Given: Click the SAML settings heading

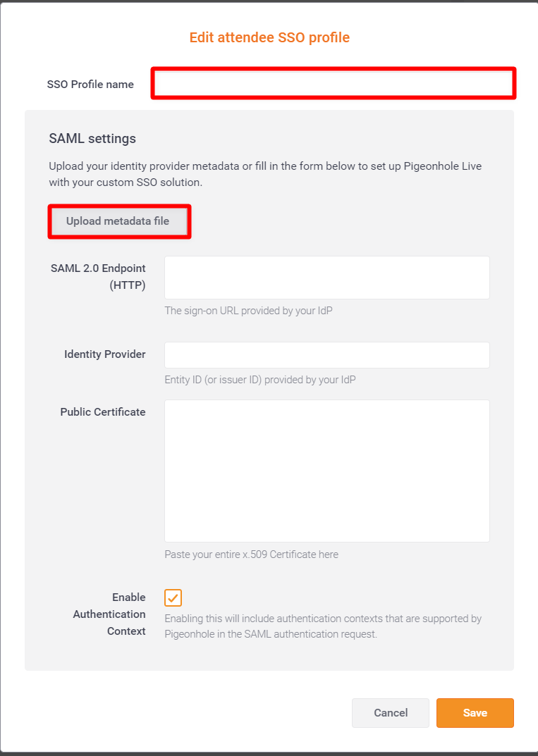Looking at the screenshot, I should (x=92, y=139).
